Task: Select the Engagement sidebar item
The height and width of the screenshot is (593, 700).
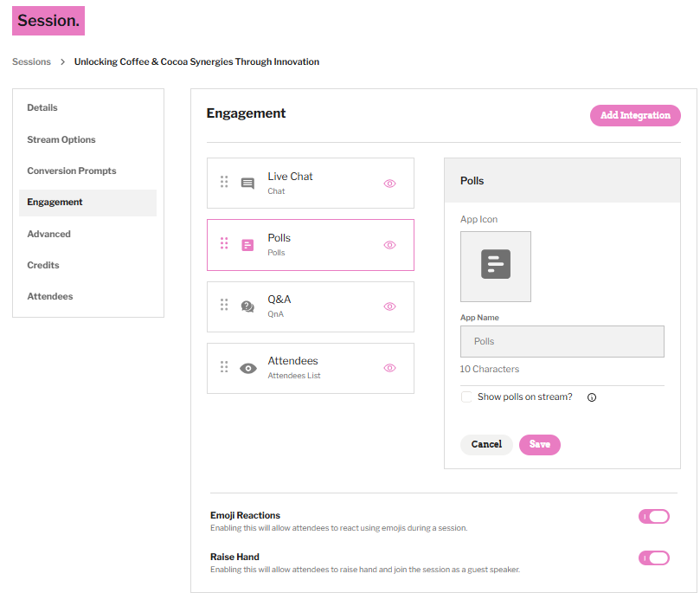Action: (87, 203)
